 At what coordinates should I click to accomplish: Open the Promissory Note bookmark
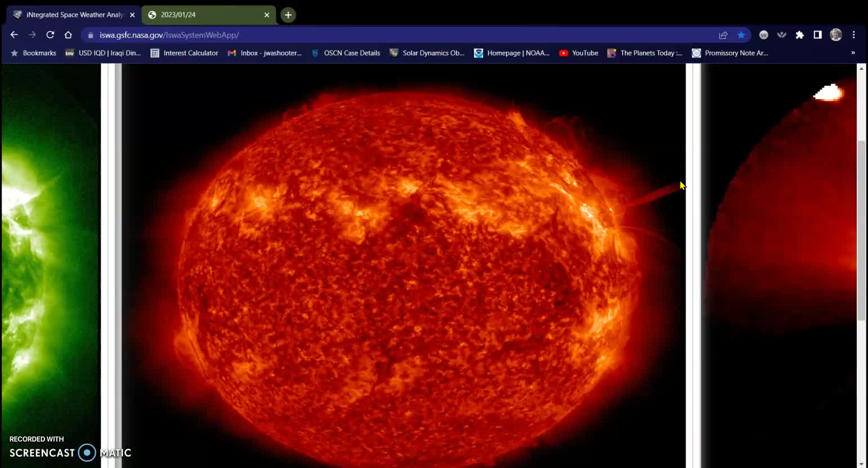point(730,53)
